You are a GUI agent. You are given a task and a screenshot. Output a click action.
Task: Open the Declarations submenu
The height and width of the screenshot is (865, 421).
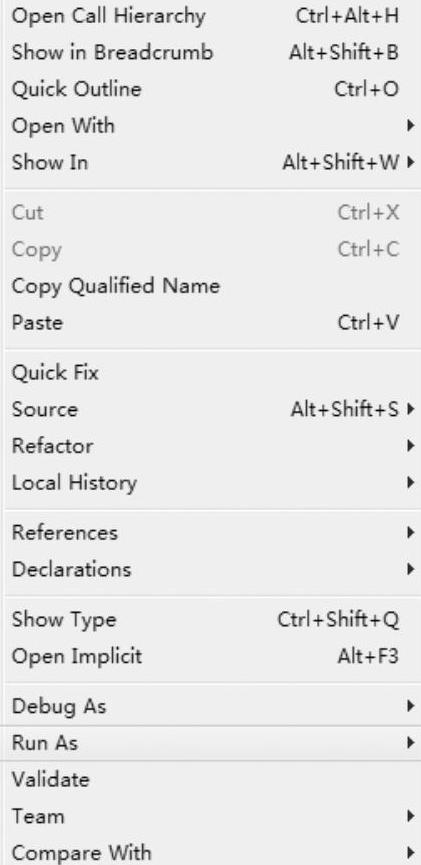click(x=212, y=569)
